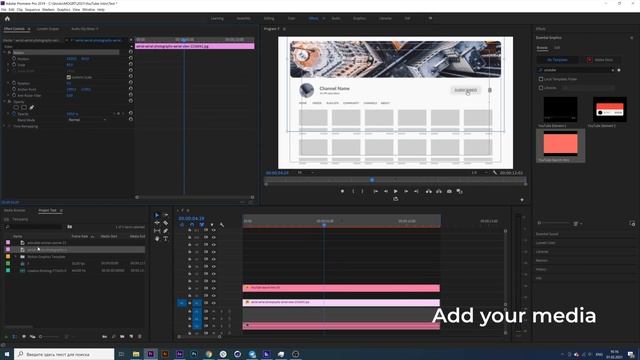640x360 pixels.
Task: Click the Home icon
Action: (x=7, y=18)
